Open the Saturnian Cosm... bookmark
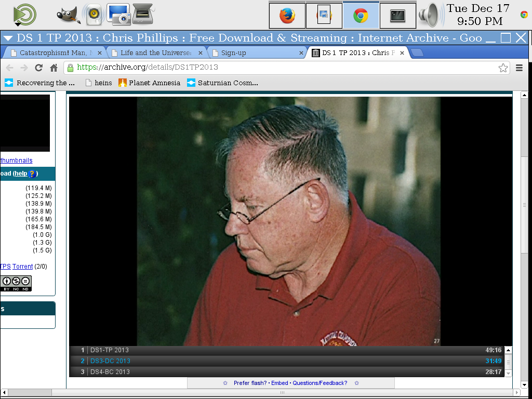Viewport: 532px width, 399px height. click(223, 83)
